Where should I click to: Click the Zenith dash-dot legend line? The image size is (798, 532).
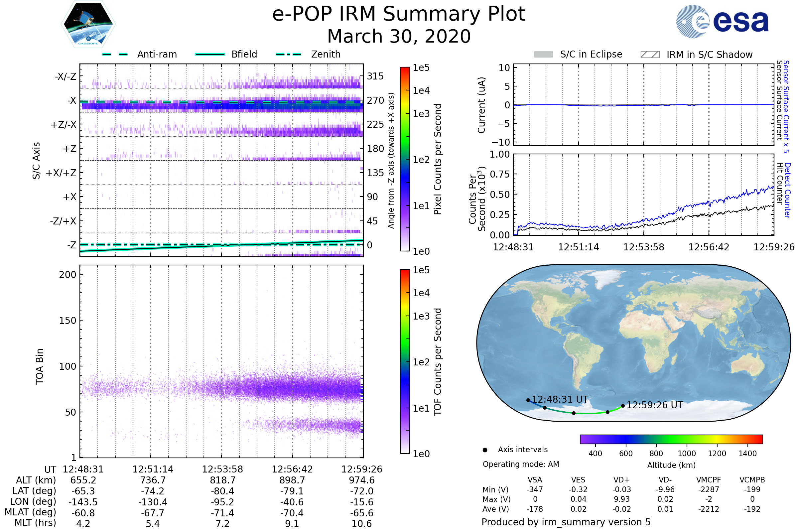coord(288,54)
